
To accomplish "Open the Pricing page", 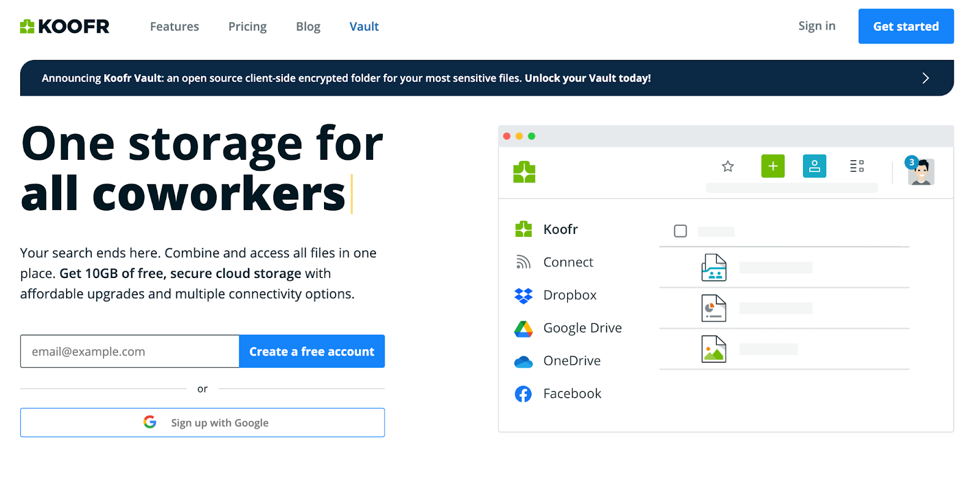I will click(247, 26).
